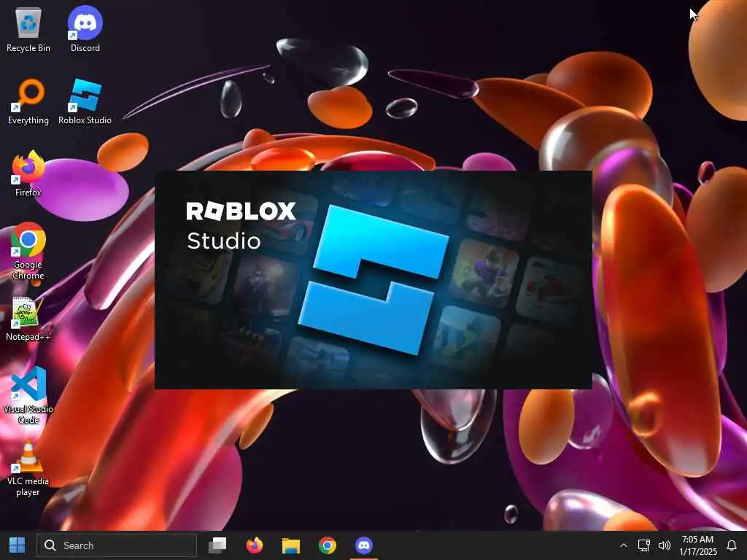The height and width of the screenshot is (560, 747).
Task: Select the Roblox Studio desktop shortcut
Action: tap(85, 102)
